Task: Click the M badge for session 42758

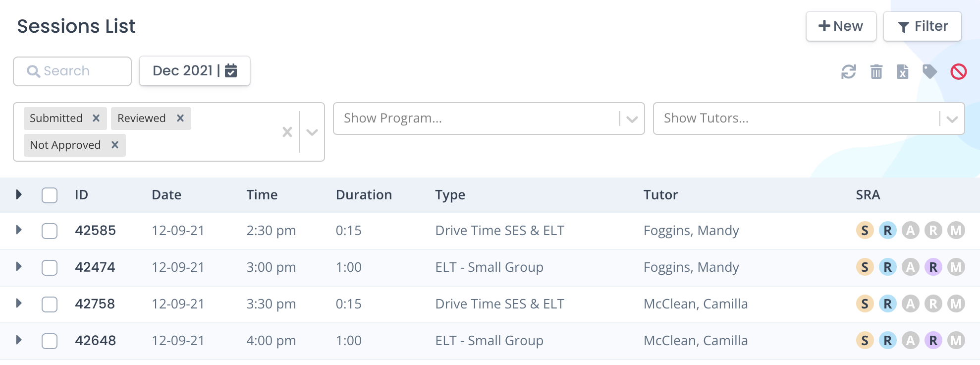Action: [x=956, y=304]
